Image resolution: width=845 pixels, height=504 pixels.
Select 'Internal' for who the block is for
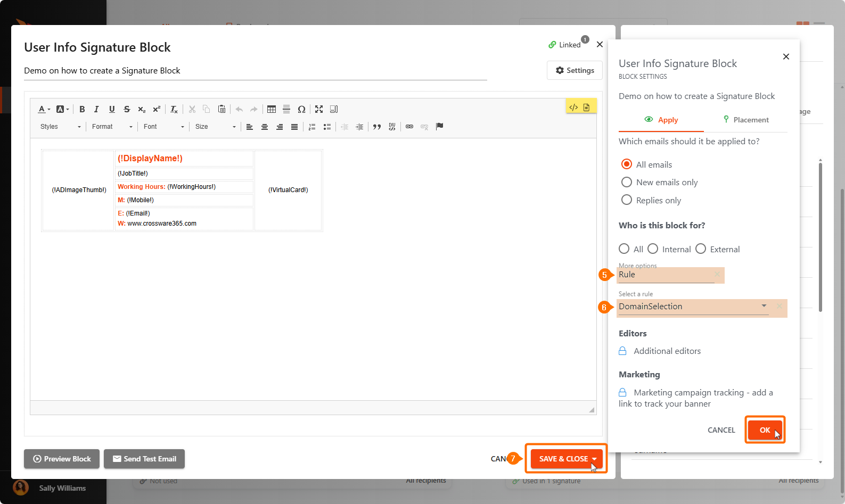[653, 249]
